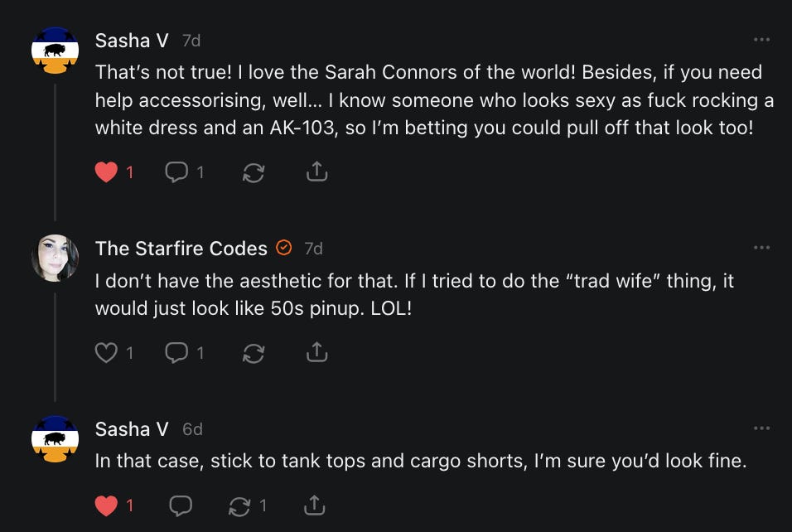Screen dimensions: 792x532
Task: Share The Starfire Codes' comment
Action: [316, 353]
